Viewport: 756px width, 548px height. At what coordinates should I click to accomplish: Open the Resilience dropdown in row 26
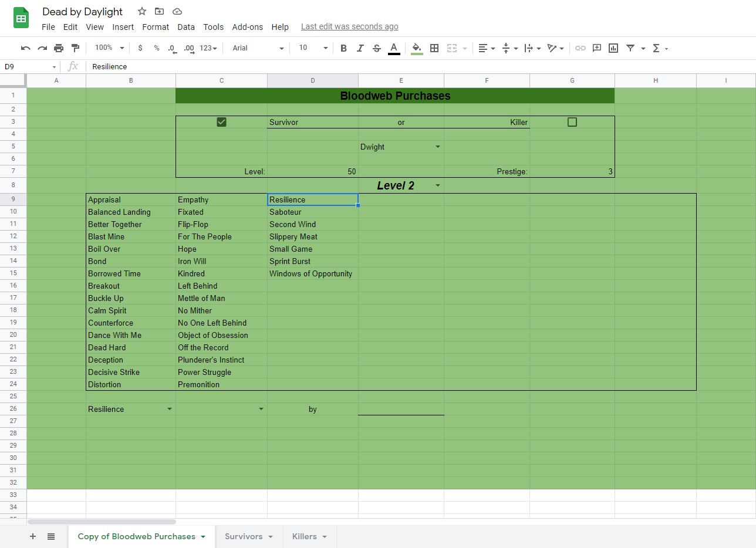[x=170, y=409]
